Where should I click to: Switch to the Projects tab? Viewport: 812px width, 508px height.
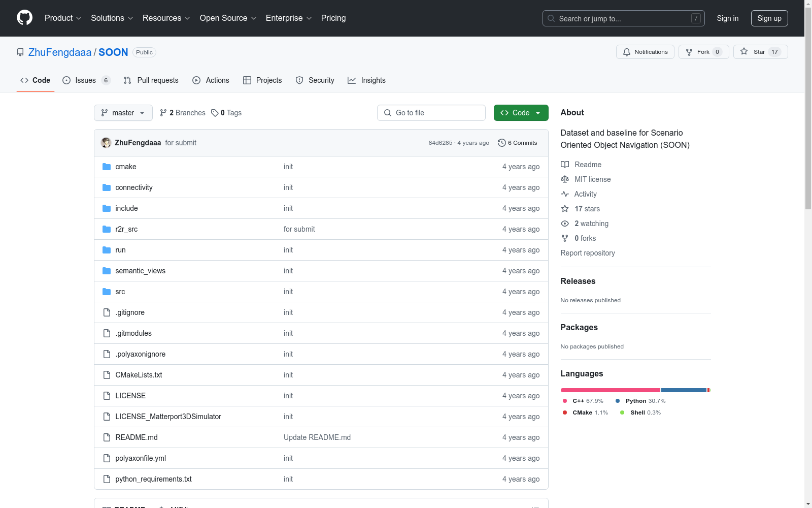[x=262, y=80]
